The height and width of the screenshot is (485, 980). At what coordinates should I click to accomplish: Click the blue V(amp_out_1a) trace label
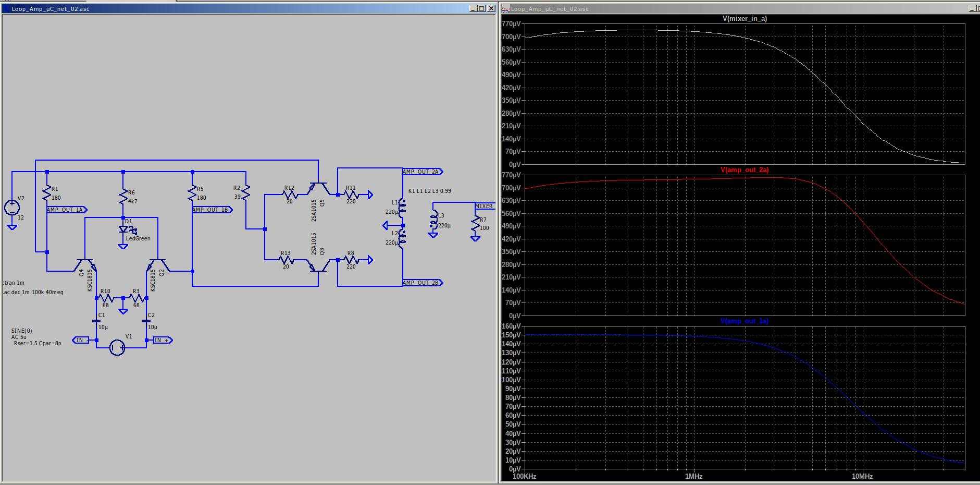(x=745, y=321)
